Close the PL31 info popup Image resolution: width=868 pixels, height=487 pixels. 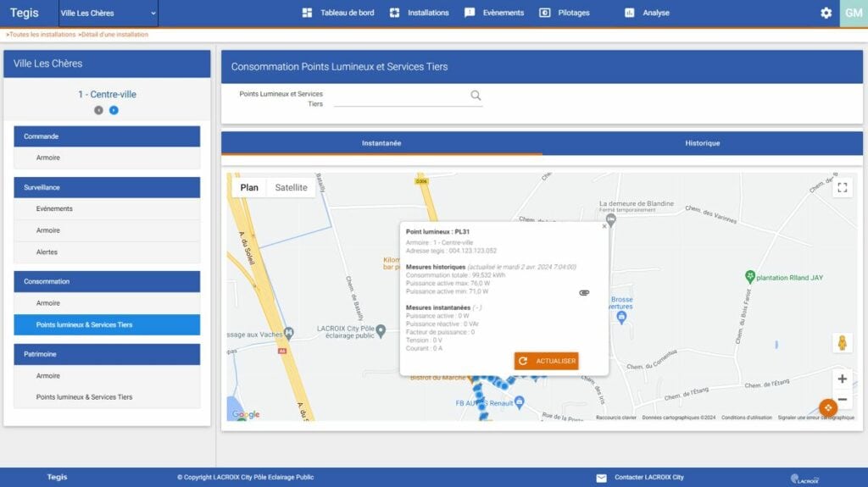(604, 226)
